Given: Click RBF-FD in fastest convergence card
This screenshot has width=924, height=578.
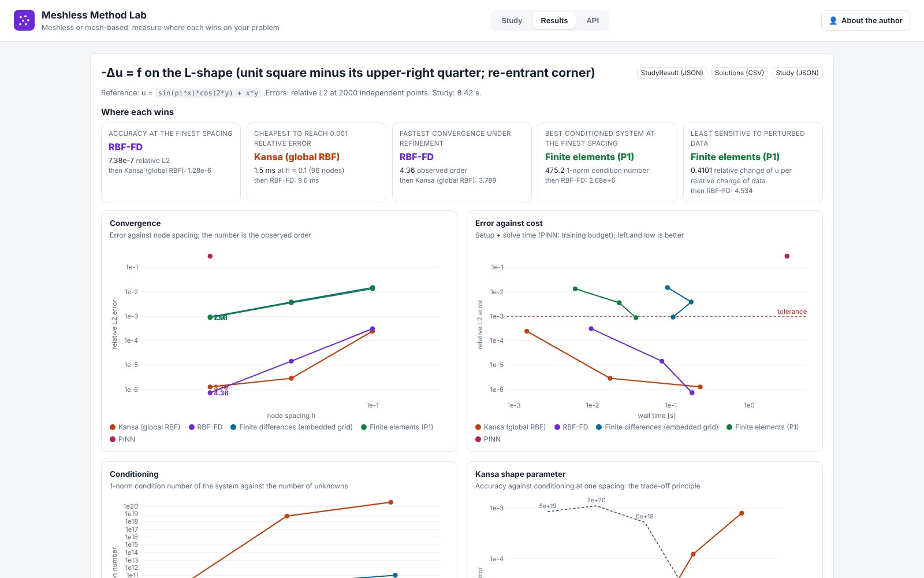Looking at the screenshot, I should pyautogui.click(x=416, y=157).
